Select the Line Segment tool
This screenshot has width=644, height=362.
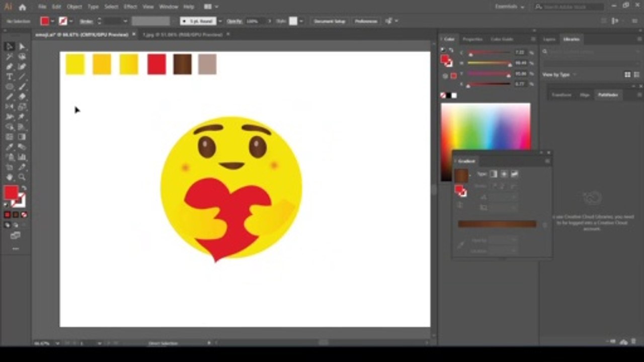[x=22, y=76]
